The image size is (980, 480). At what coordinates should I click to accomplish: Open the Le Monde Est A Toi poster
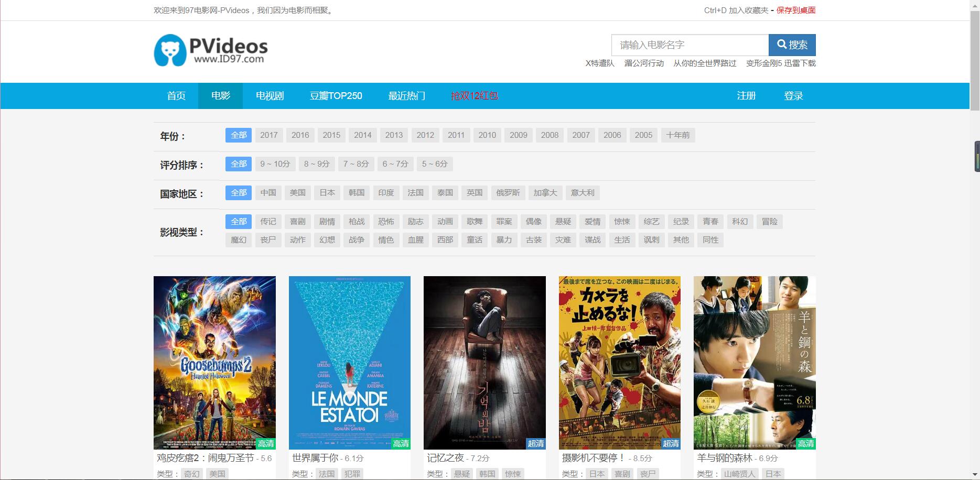pos(350,363)
